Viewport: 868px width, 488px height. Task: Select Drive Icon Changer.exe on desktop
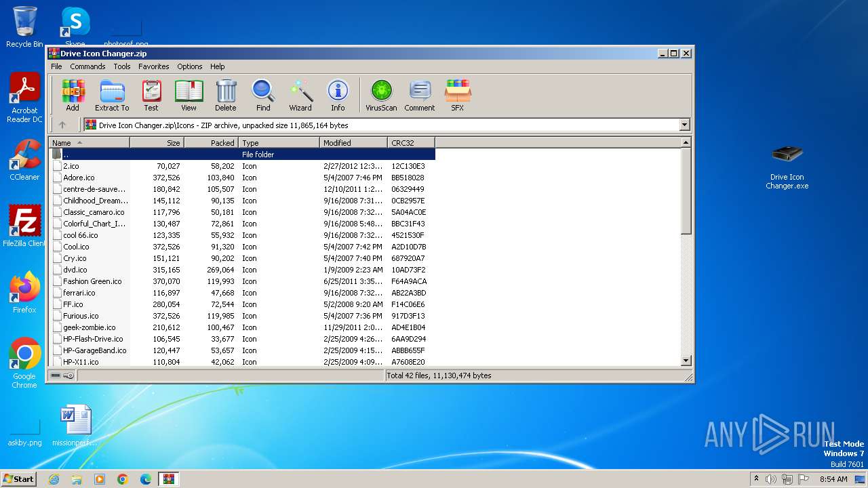pyautogui.click(x=787, y=167)
